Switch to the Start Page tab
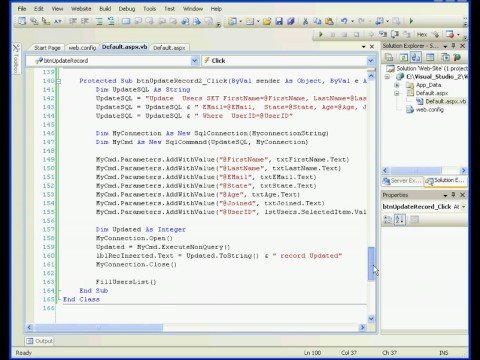 tap(47, 48)
